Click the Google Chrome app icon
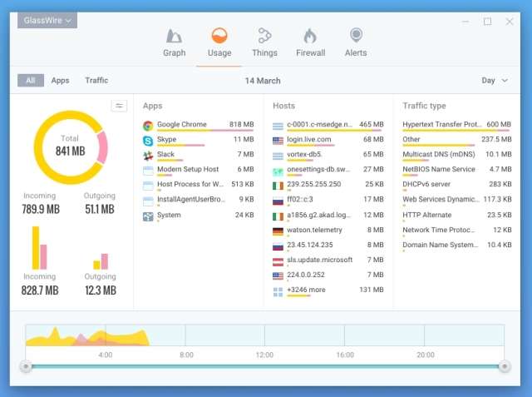 point(148,126)
